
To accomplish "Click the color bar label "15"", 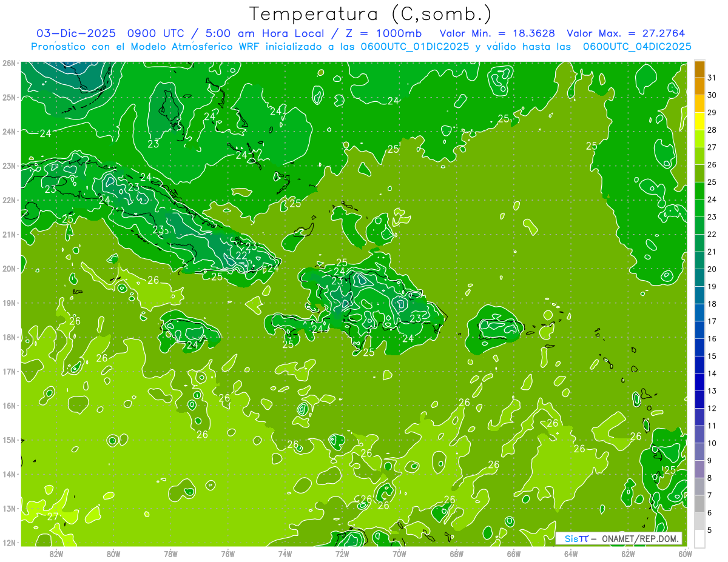I will click(x=712, y=356).
